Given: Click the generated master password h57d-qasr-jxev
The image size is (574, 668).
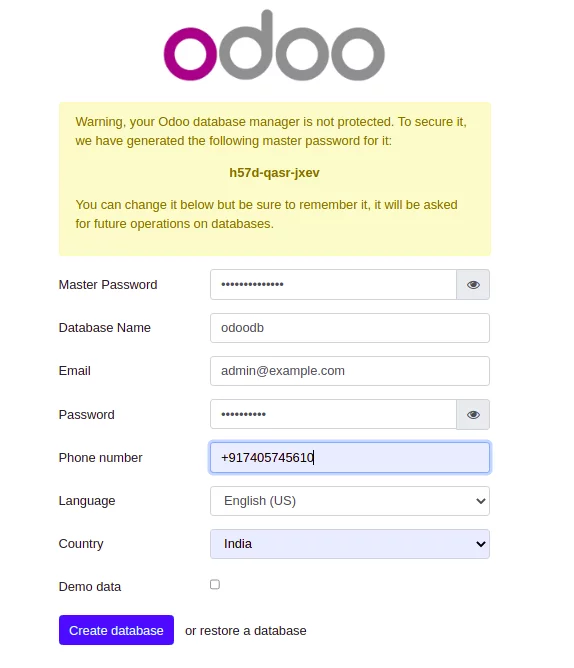Looking at the screenshot, I should tap(274, 173).
